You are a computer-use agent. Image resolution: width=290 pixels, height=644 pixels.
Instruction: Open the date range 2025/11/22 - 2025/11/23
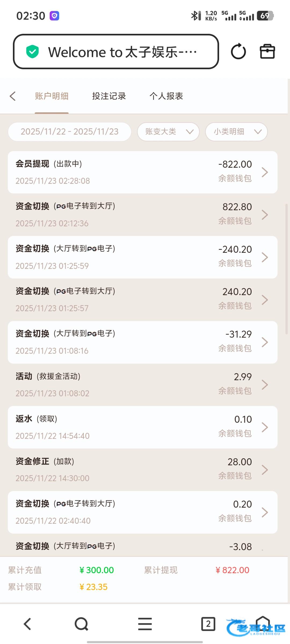coord(70,132)
